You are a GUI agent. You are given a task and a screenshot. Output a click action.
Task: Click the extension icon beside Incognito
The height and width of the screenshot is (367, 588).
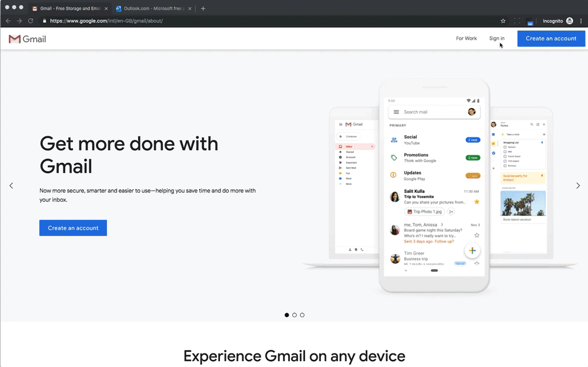coord(529,21)
